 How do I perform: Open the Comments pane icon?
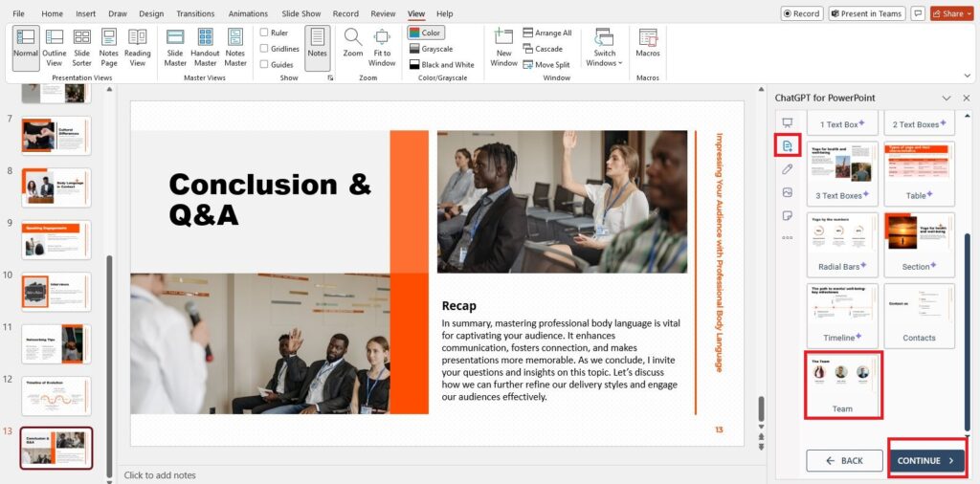tap(918, 13)
